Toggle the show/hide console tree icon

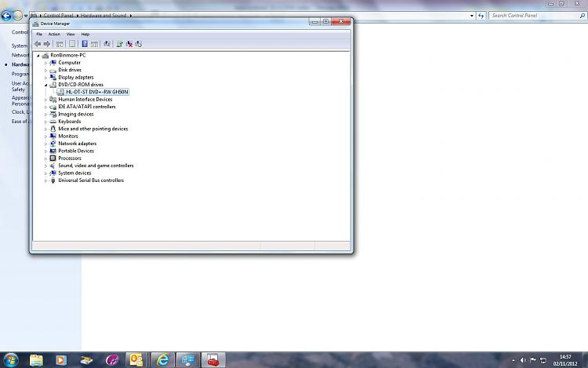pos(60,44)
